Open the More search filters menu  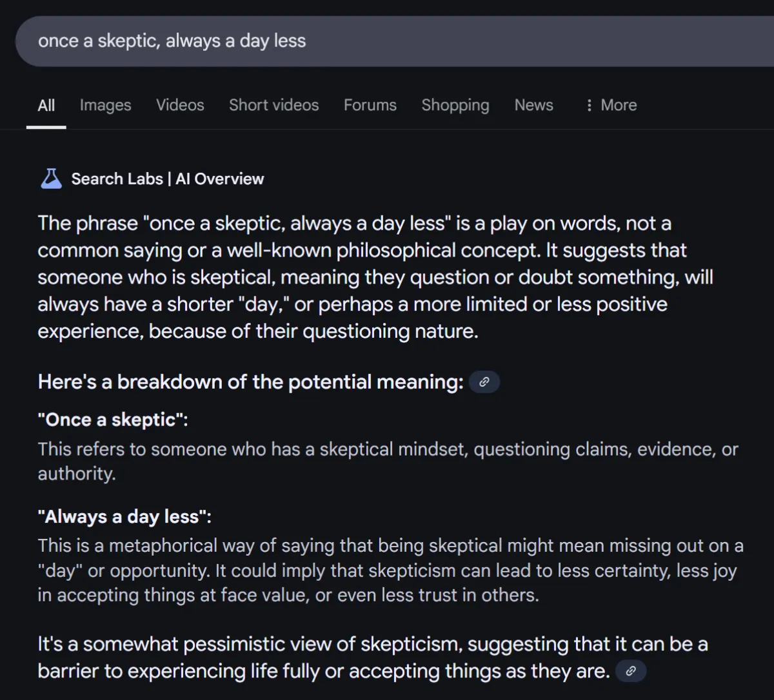pos(610,105)
